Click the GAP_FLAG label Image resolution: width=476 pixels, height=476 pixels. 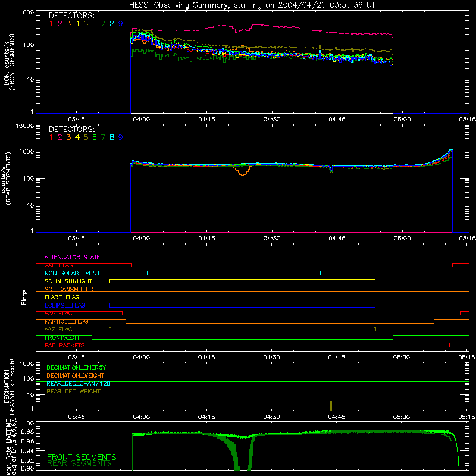(x=58, y=265)
